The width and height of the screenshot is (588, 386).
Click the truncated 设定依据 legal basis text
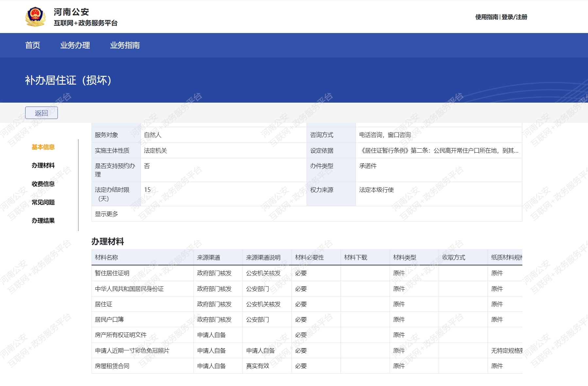[439, 151]
